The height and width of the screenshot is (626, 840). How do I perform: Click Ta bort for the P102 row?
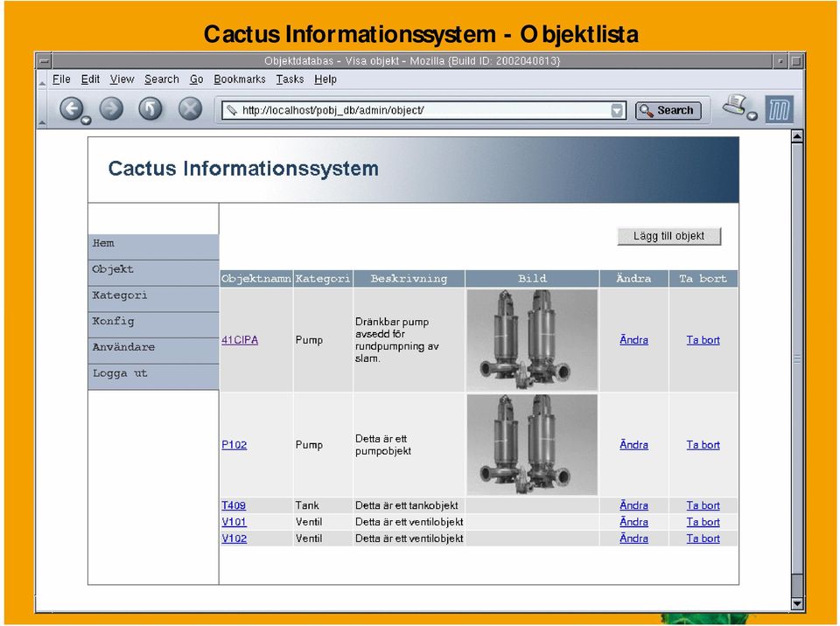coord(703,445)
